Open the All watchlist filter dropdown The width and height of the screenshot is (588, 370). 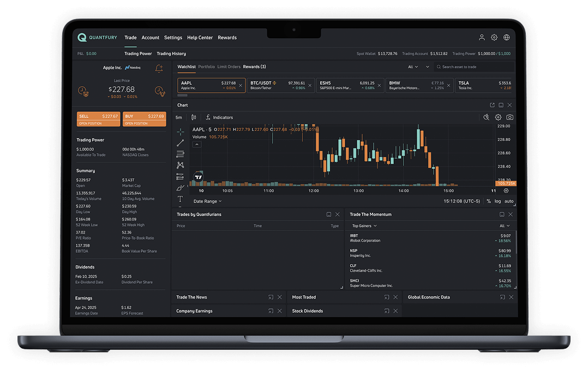pyautogui.click(x=413, y=67)
